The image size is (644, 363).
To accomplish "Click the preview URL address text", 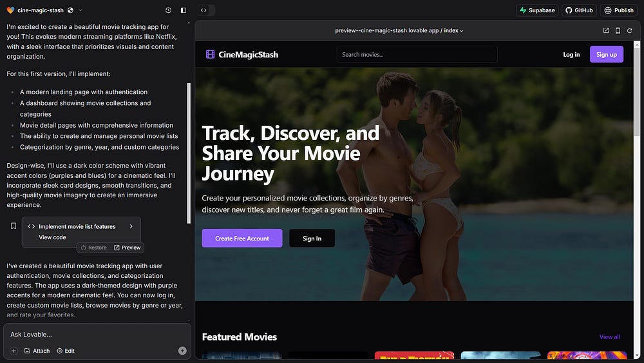I will tap(387, 30).
